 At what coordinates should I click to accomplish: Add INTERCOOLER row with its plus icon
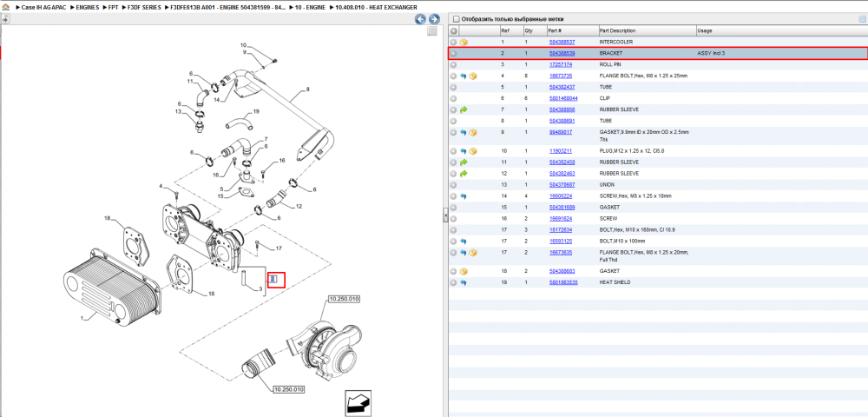pos(453,42)
